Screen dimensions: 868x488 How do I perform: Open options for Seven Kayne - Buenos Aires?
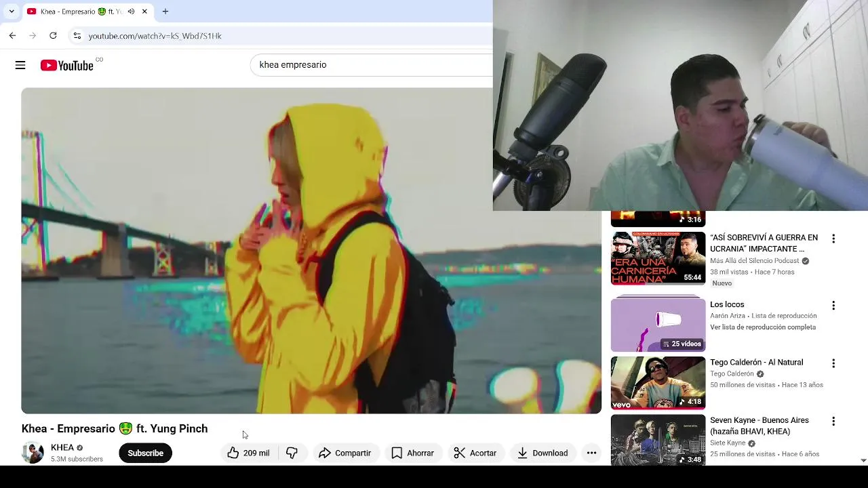tap(833, 421)
